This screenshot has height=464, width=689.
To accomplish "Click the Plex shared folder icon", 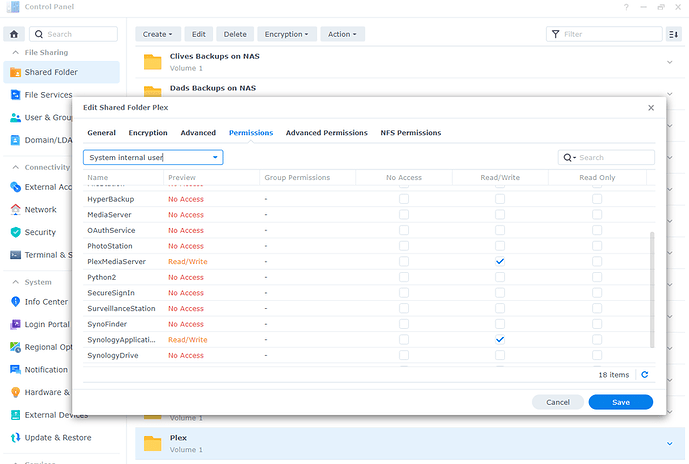I will [x=152, y=443].
